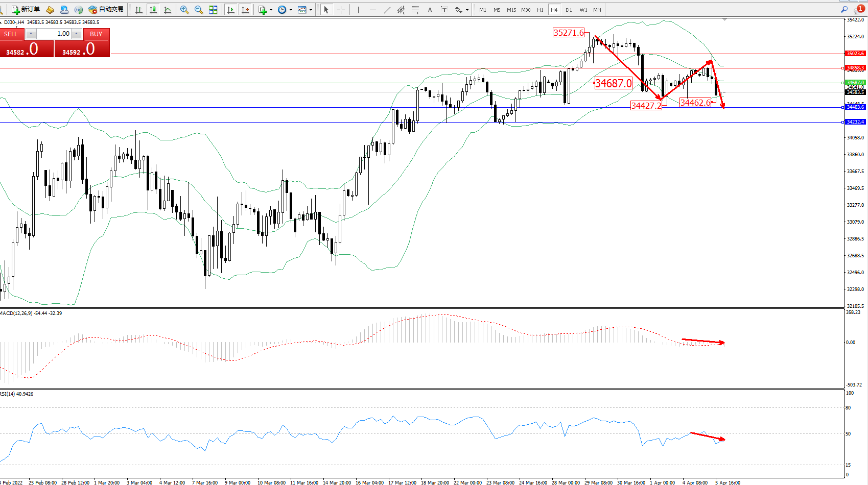Screen dimensions: 868x485
Task: Select the crosshair cursor tool
Action: coord(341,10)
